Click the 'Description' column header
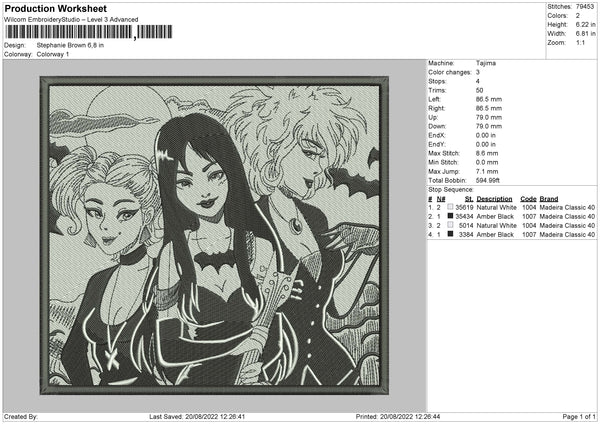The height and width of the screenshot is (424, 600). coord(494,199)
